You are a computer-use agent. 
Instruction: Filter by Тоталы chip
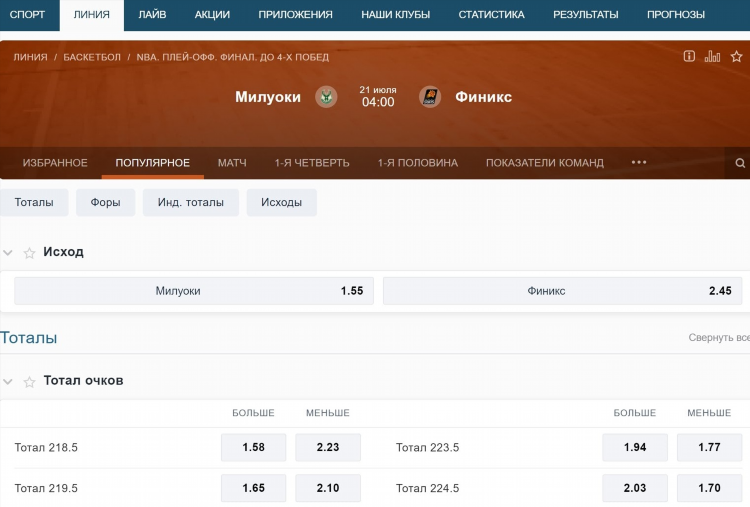34,202
